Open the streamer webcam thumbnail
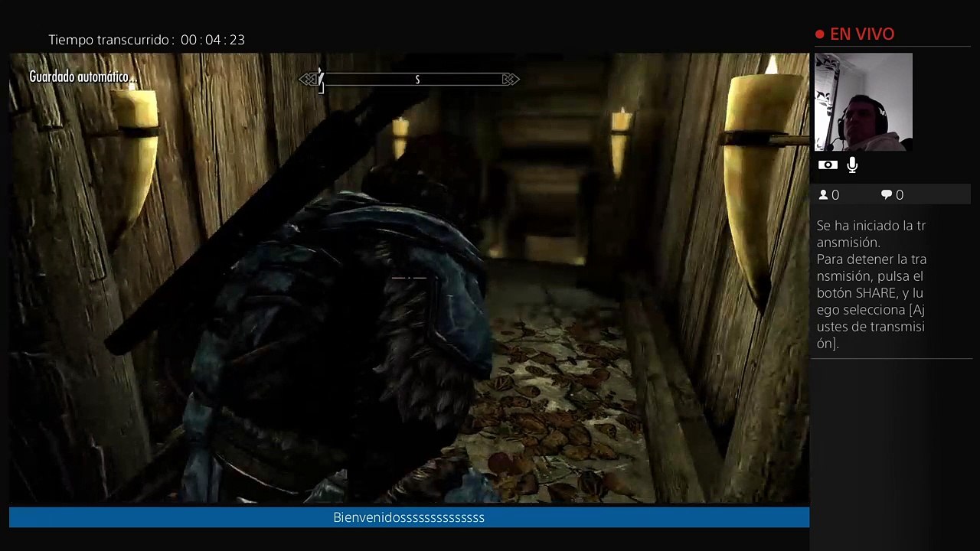980x551 pixels. (x=864, y=102)
